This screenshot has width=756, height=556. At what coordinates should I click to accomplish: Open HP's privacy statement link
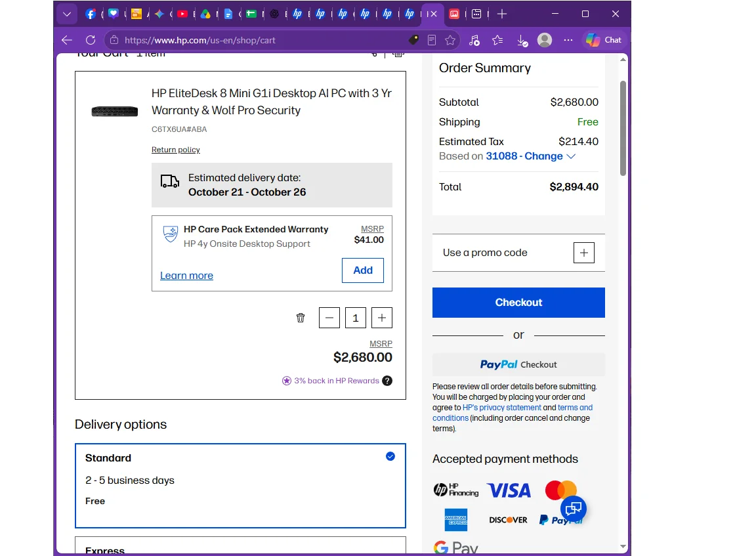(x=502, y=408)
